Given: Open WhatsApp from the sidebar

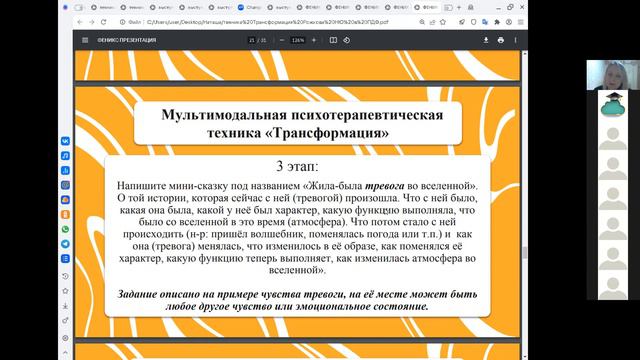Looking at the screenshot, I should [65, 229].
